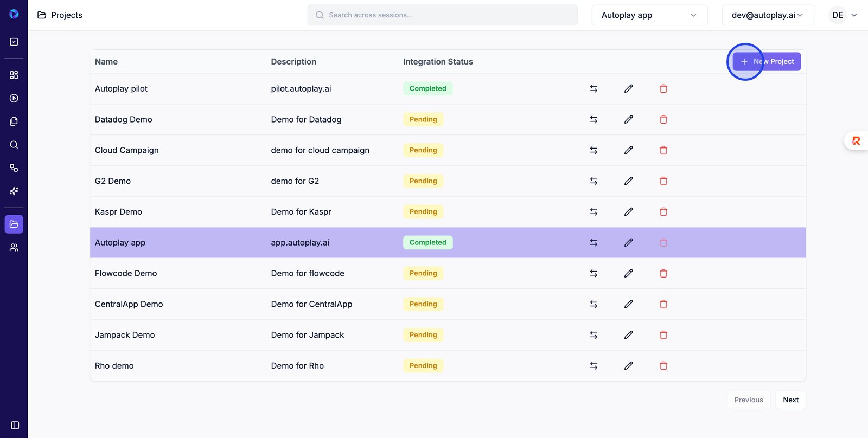Click the swap arrows icon for Cloud Campaign
This screenshot has width=868, height=438.
(593, 150)
